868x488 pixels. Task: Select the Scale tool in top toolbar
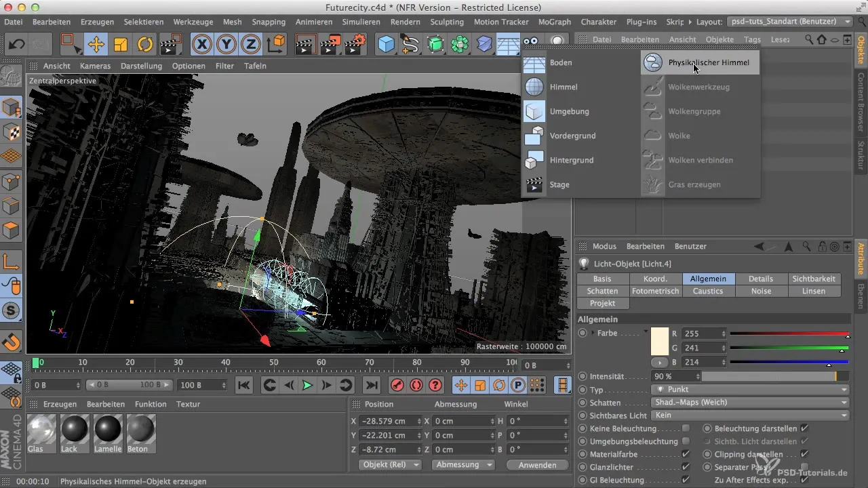click(121, 45)
